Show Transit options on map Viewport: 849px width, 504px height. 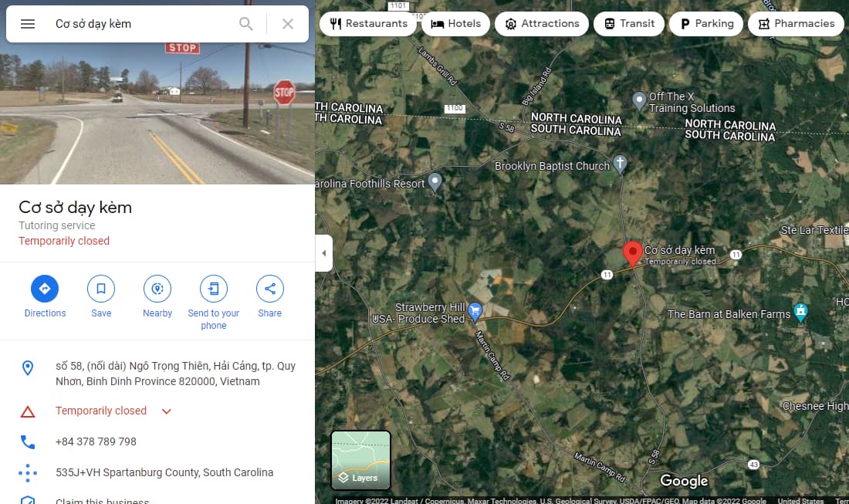point(629,24)
